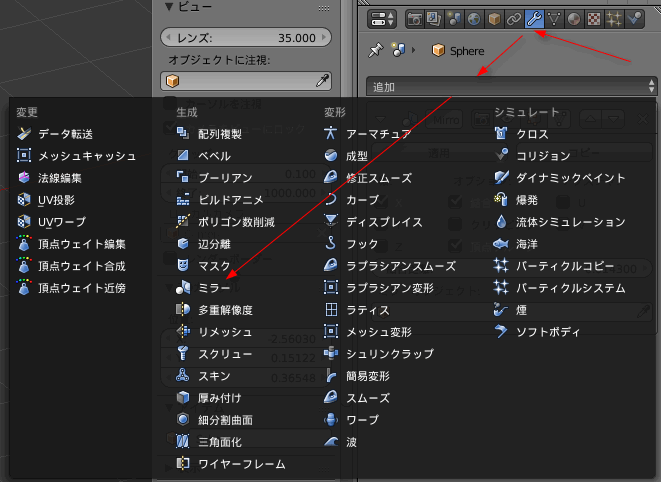The height and width of the screenshot is (482, 661).
Task: Open the Mesh Data triangle tab
Action: (x=554, y=19)
